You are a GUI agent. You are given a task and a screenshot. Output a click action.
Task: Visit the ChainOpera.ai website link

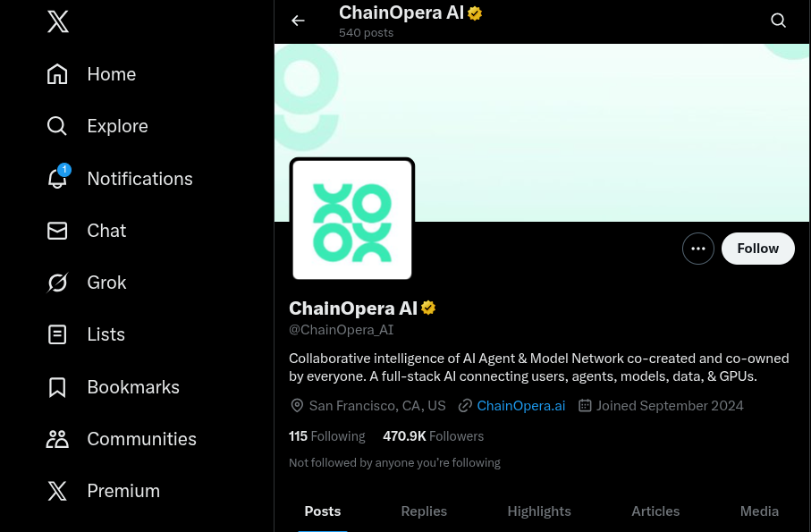point(520,406)
